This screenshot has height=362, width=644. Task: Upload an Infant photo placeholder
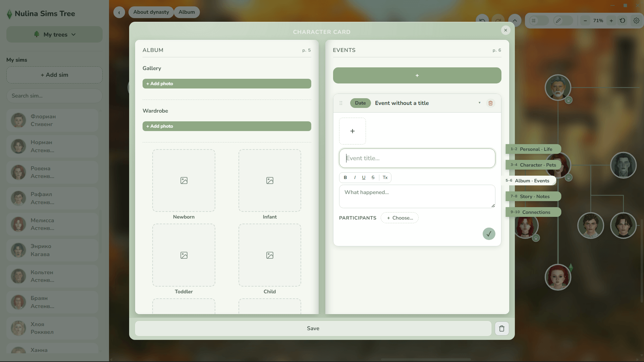270,180
